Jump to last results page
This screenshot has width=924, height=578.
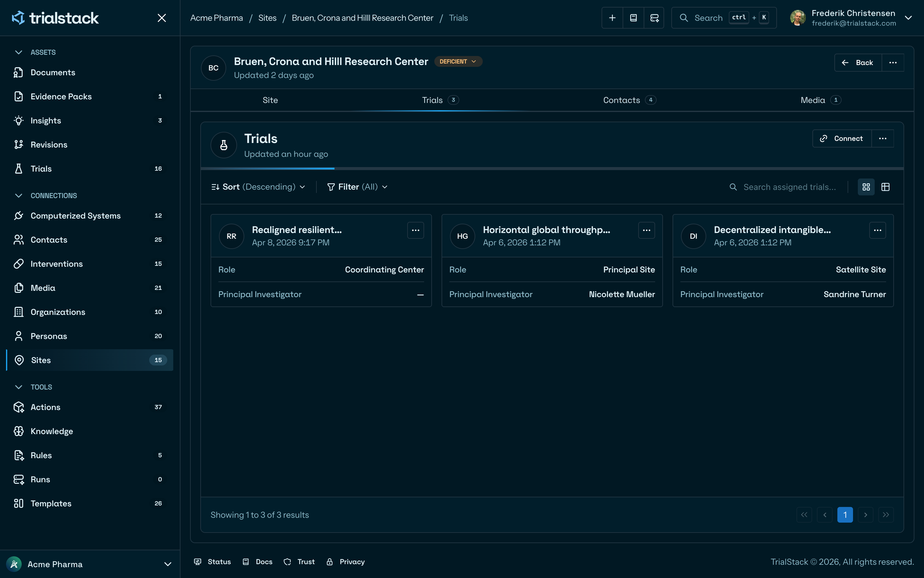click(x=886, y=514)
